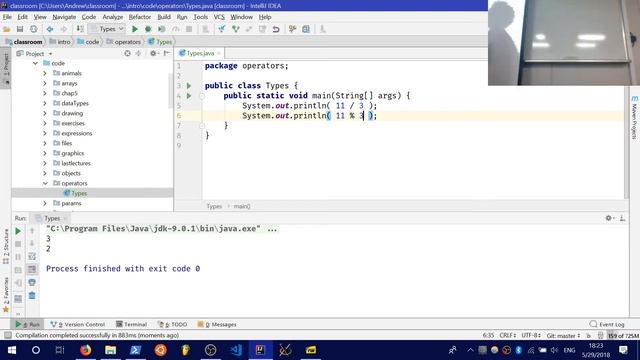Expand the animals folder
Image resolution: width=640 pixels, height=360 pixels.
point(45,73)
